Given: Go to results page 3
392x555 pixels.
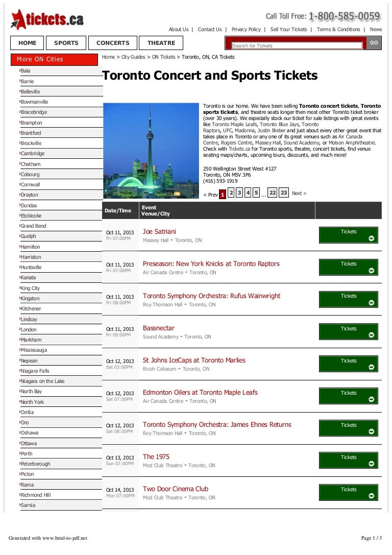Looking at the screenshot, I should [x=239, y=192].
